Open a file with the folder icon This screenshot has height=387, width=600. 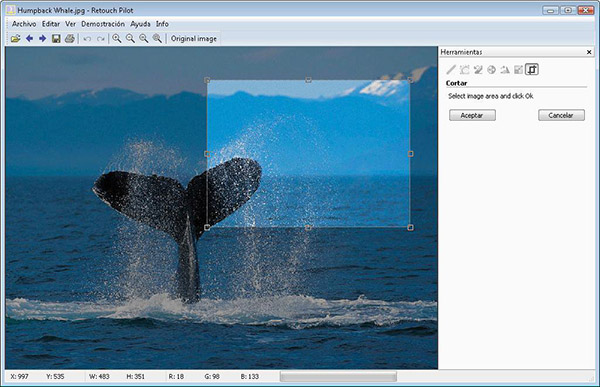(15, 39)
